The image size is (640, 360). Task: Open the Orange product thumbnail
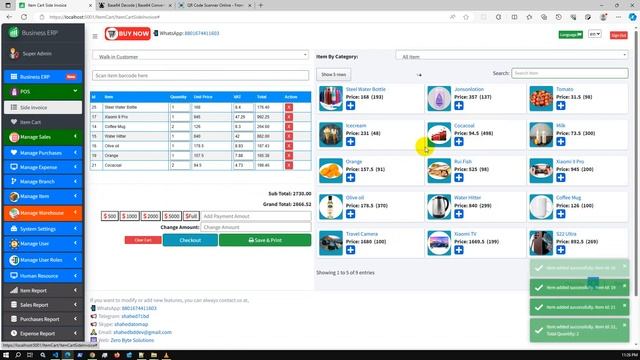click(x=331, y=170)
